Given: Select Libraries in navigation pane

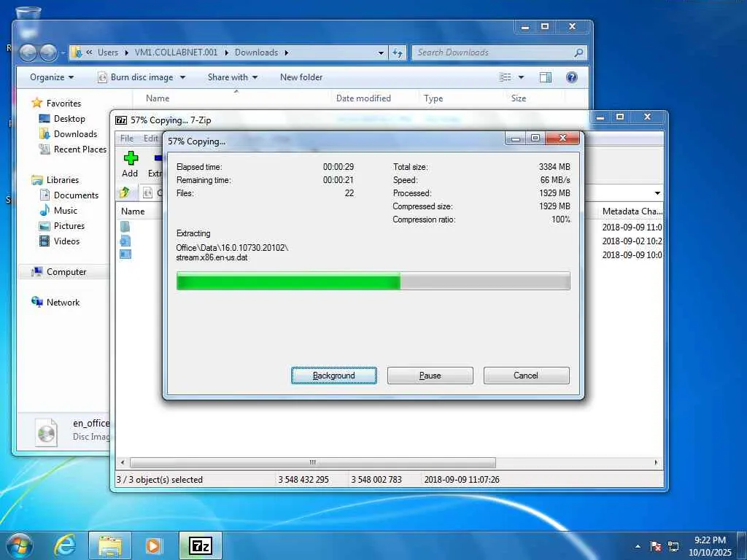Looking at the screenshot, I should [x=63, y=179].
